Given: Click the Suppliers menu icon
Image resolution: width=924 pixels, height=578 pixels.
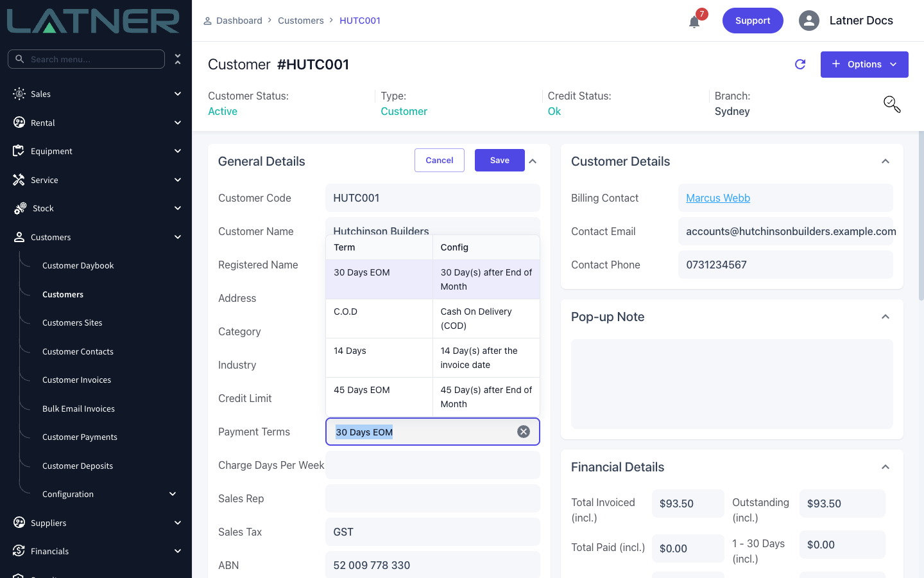Looking at the screenshot, I should (x=19, y=523).
